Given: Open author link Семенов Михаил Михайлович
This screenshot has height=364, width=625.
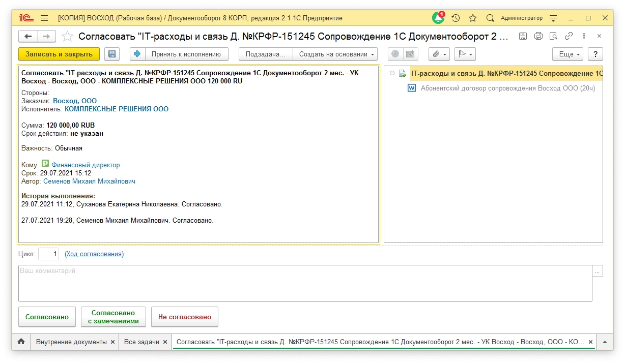Looking at the screenshot, I should click(89, 181).
